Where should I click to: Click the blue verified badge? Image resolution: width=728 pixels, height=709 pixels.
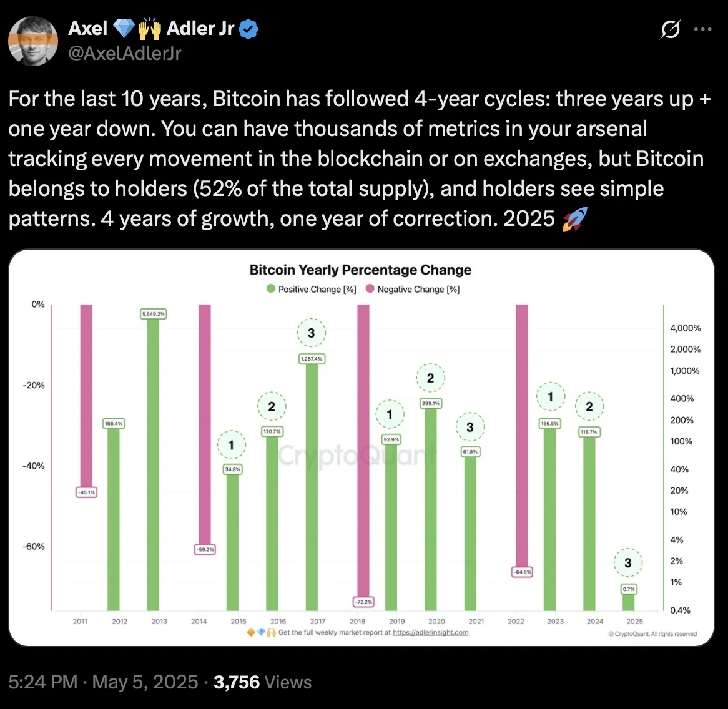point(248,29)
